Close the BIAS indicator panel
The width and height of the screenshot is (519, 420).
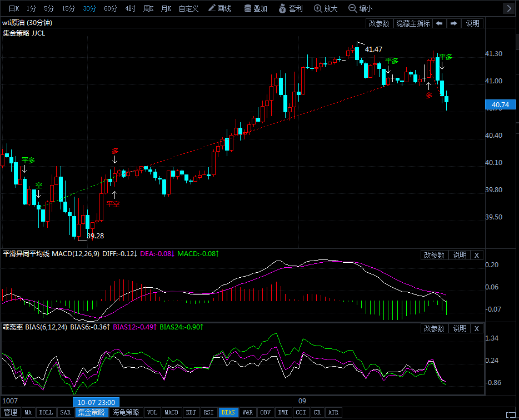pos(476,328)
